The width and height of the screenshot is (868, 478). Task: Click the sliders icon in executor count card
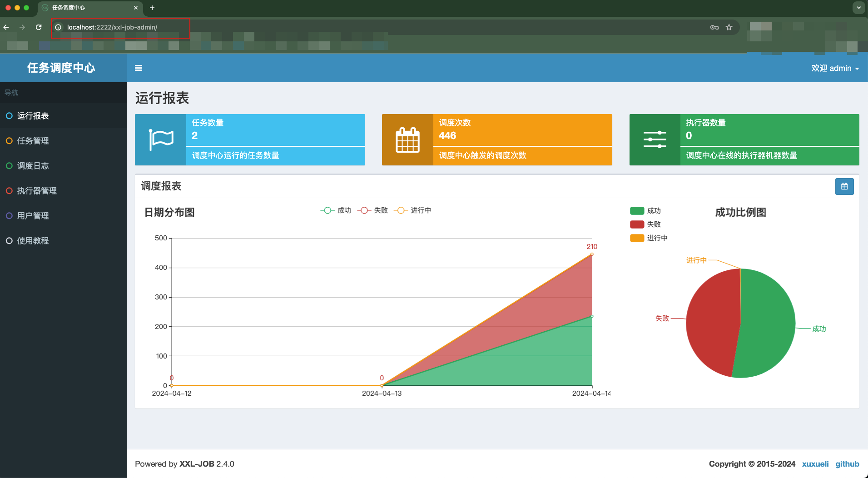(655, 139)
